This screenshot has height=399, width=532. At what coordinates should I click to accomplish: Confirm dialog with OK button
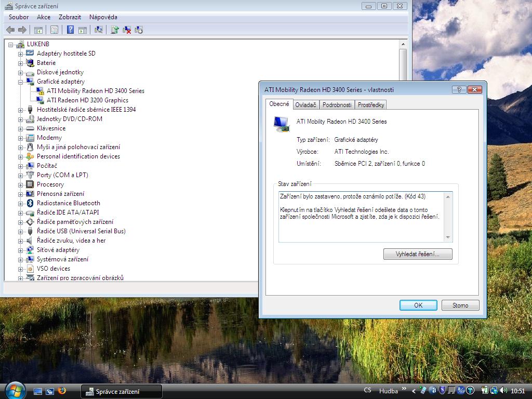tap(418, 305)
